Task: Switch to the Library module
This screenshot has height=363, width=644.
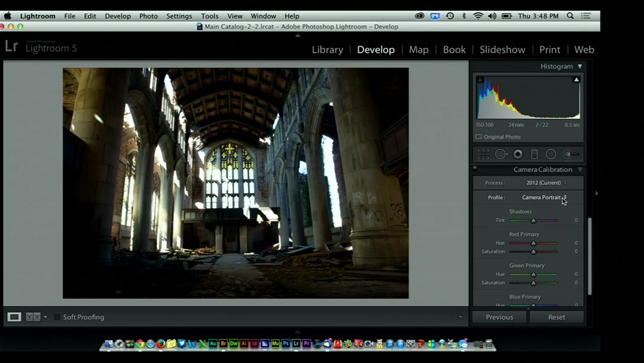Action: [x=327, y=49]
